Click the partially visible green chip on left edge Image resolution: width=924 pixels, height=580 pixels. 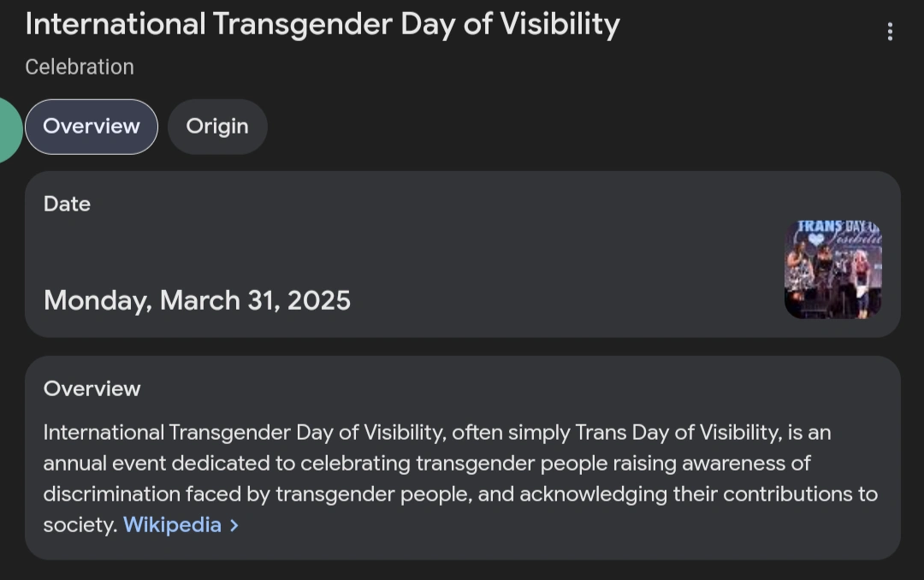tap(7, 127)
